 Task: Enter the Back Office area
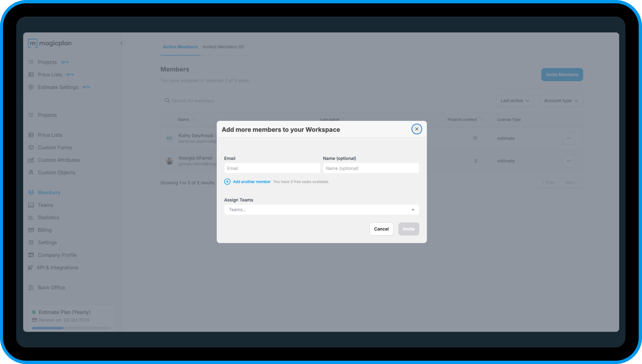[x=51, y=287]
